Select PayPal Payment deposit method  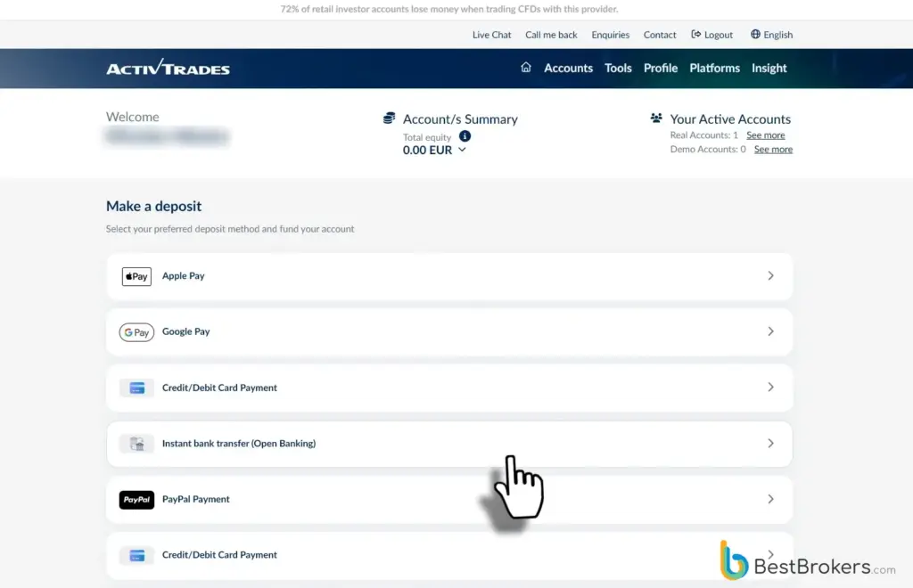[x=449, y=500]
